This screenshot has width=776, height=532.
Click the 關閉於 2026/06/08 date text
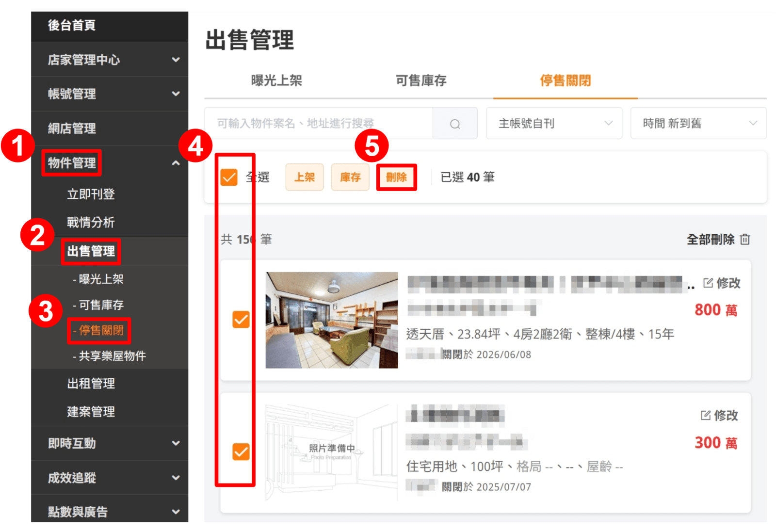[486, 355]
